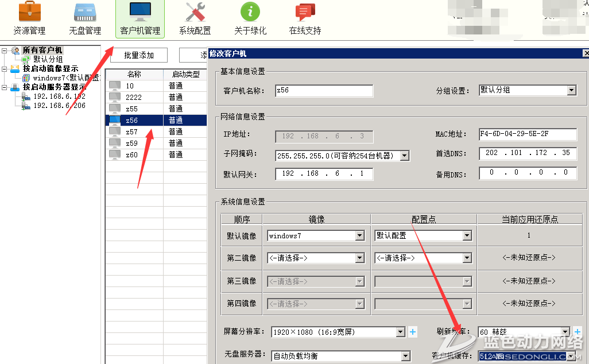
Task: Select client z57 in the list
Action: click(131, 131)
